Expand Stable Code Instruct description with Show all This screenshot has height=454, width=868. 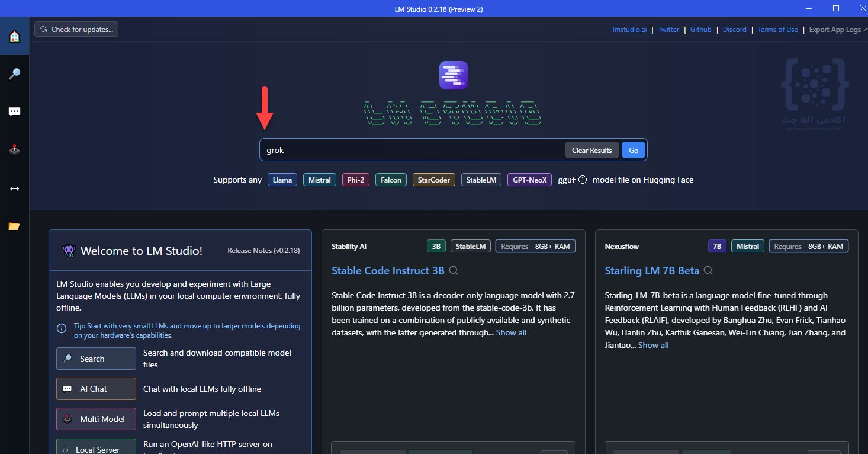511,332
